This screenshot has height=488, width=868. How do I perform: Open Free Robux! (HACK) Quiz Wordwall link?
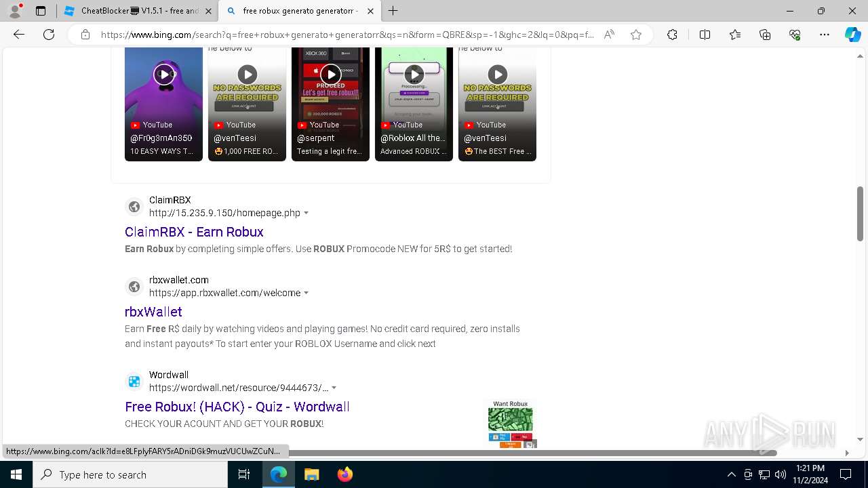[237, 407]
